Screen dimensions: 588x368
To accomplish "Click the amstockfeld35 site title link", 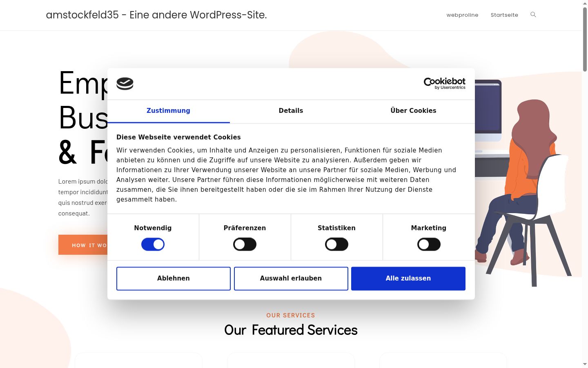I will [156, 15].
